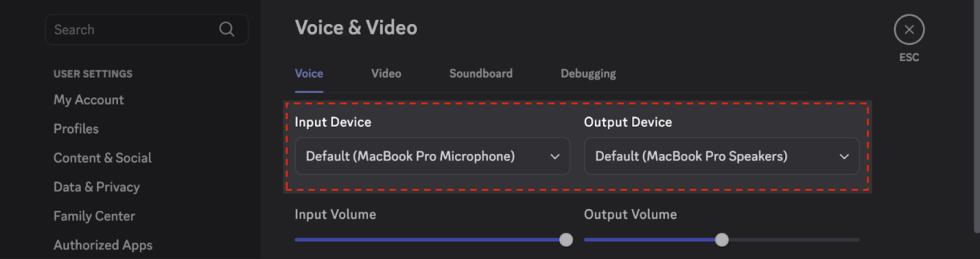The width and height of the screenshot is (980, 259).
Task: Open the Output Device dropdown
Action: pyautogui.click(x=722, y=156)
